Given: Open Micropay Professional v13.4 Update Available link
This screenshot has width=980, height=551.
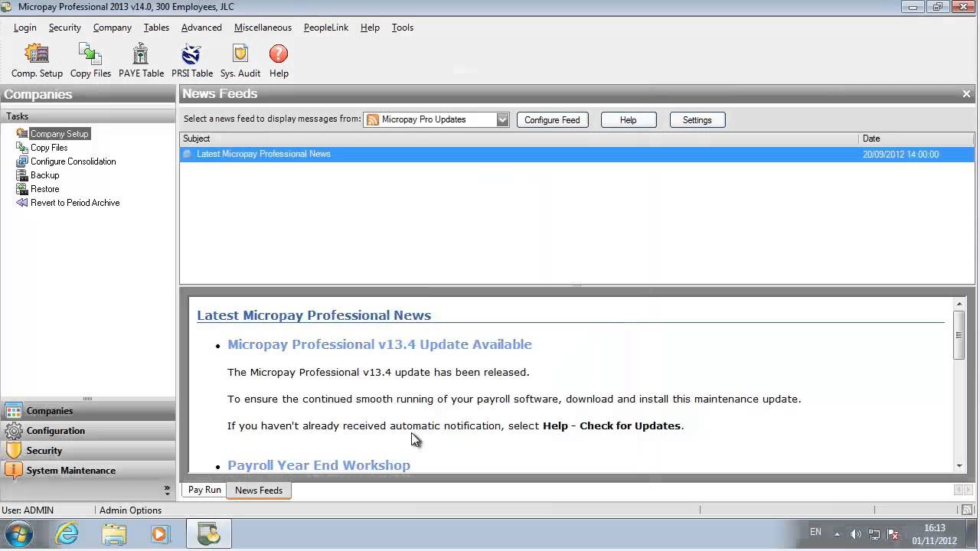Looking at the screenshot, I should [379, 344].
